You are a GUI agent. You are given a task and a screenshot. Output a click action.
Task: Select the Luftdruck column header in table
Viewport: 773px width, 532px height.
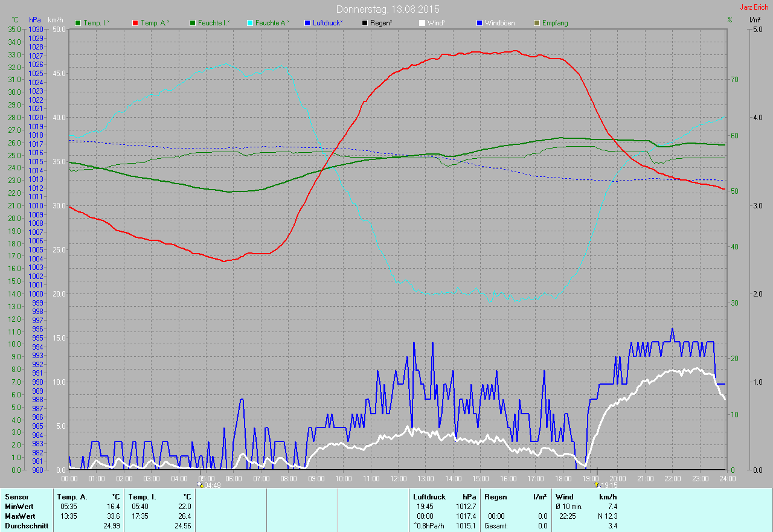click(x=429, y=497)
